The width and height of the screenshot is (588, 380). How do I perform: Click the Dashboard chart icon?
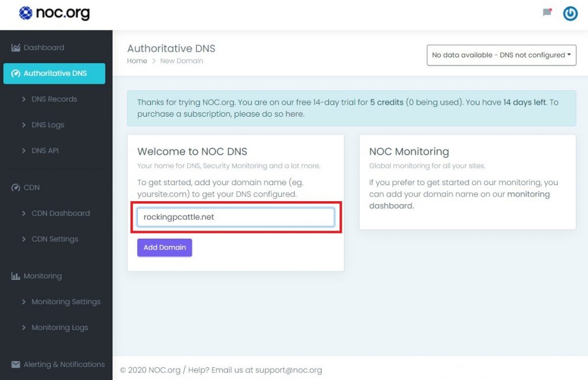coord(16,48)
